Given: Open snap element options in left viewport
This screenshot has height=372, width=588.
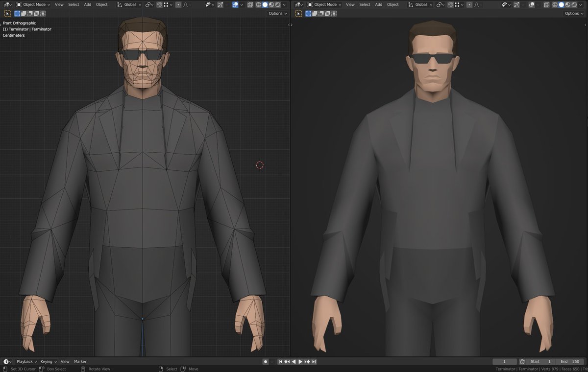Looking at the screenshot, I should (x=168, y=4).
